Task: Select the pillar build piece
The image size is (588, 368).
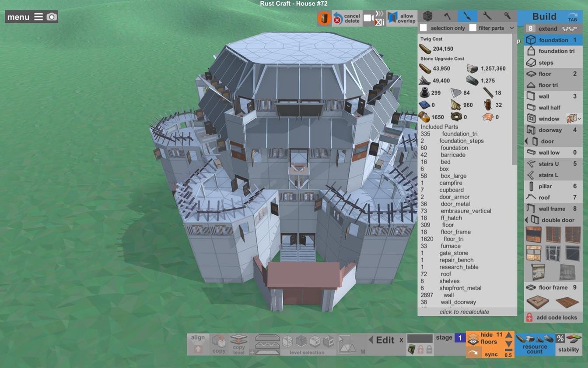Action: pos(553,186)
